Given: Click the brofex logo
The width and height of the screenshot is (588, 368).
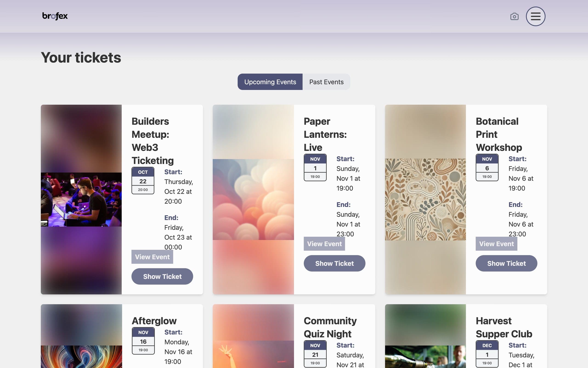Looking at the screenshot, I should [55, 16].
